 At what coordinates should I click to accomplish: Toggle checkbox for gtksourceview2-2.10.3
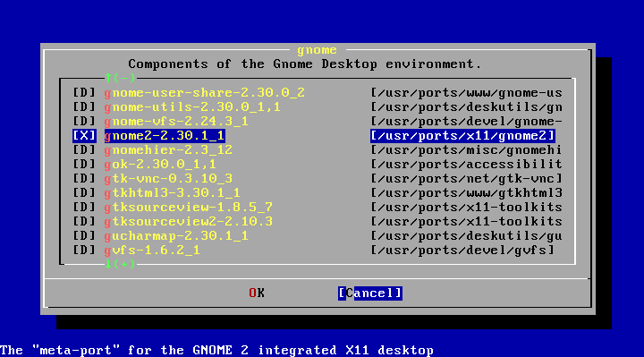point(84,222)
